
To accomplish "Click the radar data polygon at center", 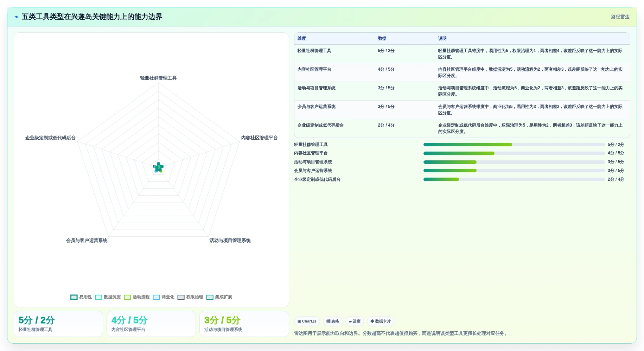I will point(158,167).
